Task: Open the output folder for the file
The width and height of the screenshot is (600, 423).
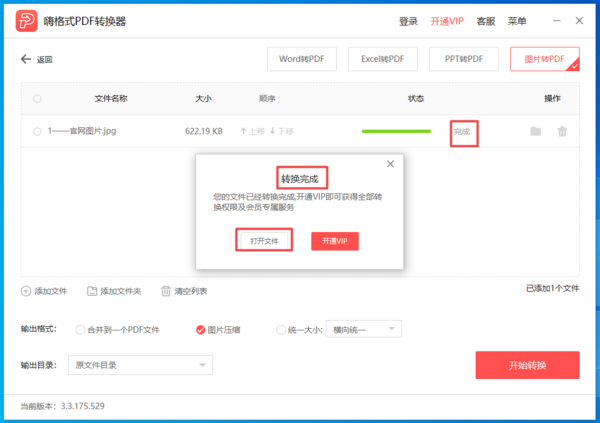Action: 536,131
